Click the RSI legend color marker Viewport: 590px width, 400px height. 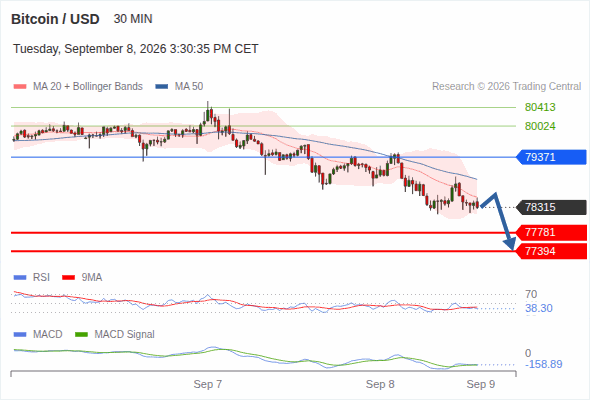click(x=20, y=278)
